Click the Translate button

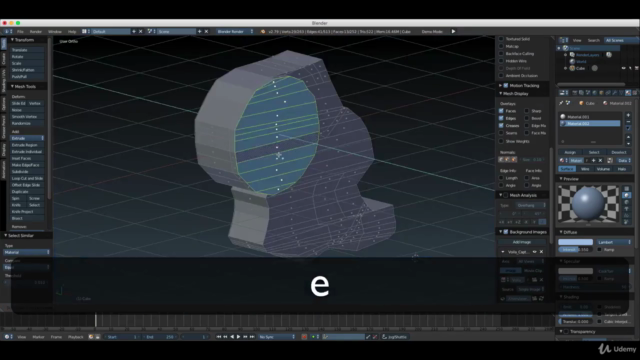click(27, 50)
